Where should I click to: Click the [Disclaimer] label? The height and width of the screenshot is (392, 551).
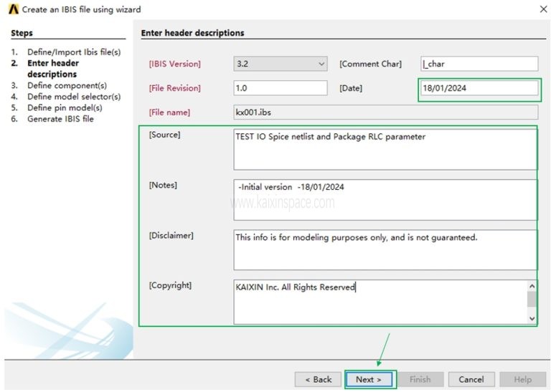[171, 235]
